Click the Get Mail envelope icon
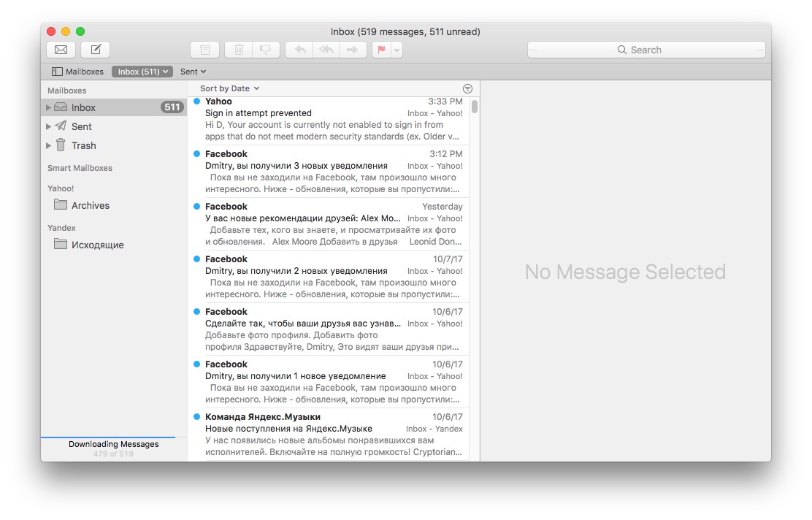The image size is (812, 520). coord(61,50)
